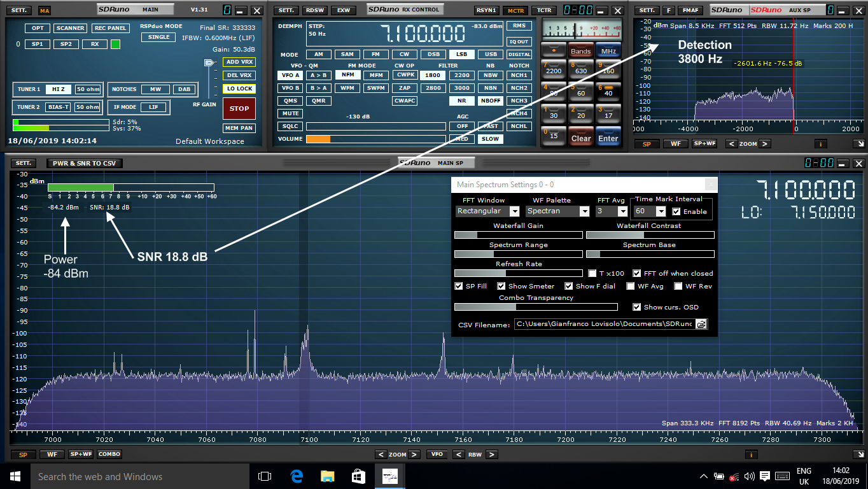
Task: Toggle FFT off when closed checkbox
Action: (x=637, y=273)
